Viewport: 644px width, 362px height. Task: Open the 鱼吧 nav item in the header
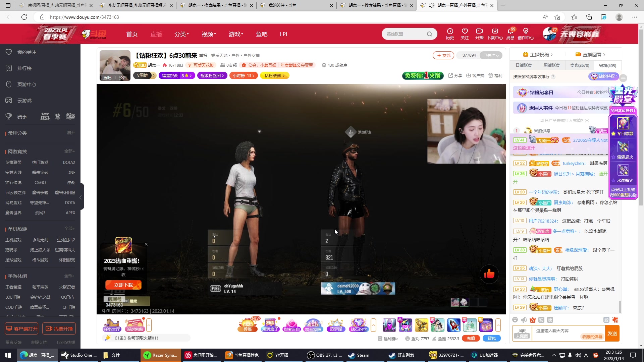[262, 34]
